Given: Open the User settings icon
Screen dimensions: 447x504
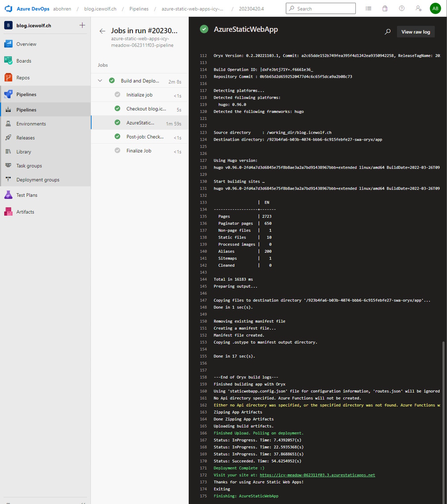Looking at the screenshot, I should coord(418,8).
